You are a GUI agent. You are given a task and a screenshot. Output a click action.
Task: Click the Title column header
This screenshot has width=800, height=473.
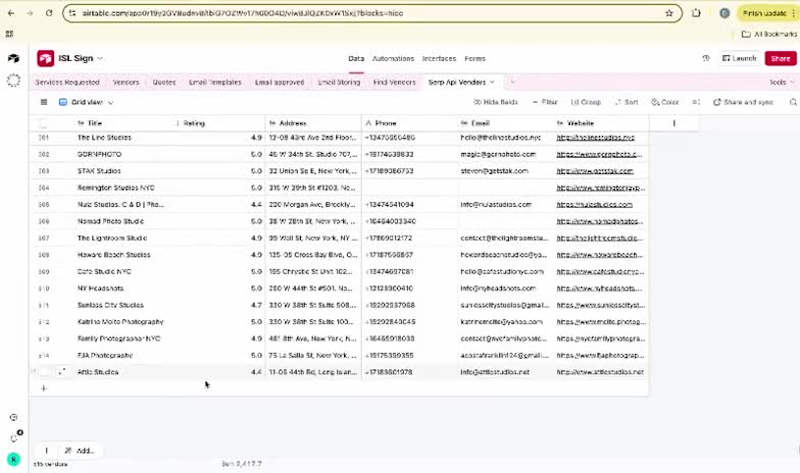point(122,123)
